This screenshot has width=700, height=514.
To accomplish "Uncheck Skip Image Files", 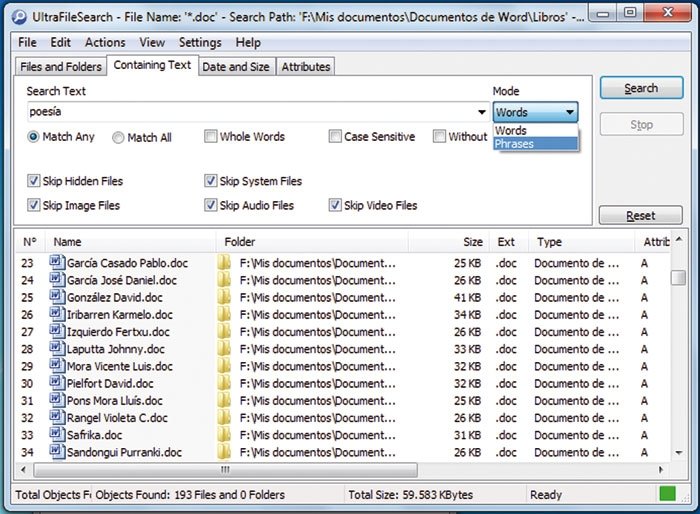I will pos(33,205).
